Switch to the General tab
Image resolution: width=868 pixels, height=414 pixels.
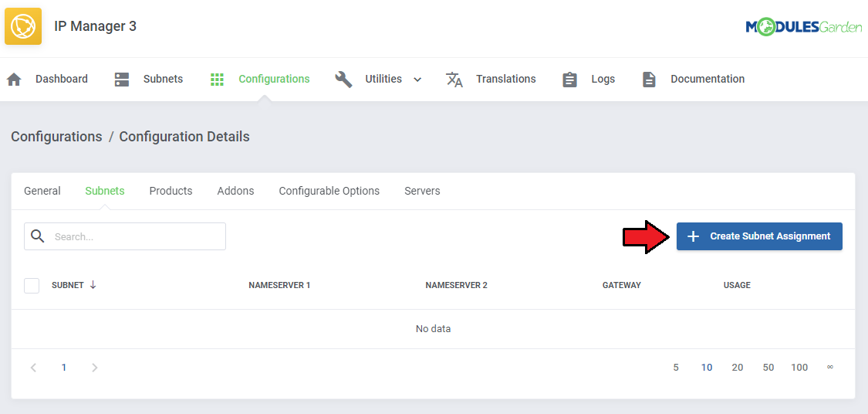(x=42, y=191)
